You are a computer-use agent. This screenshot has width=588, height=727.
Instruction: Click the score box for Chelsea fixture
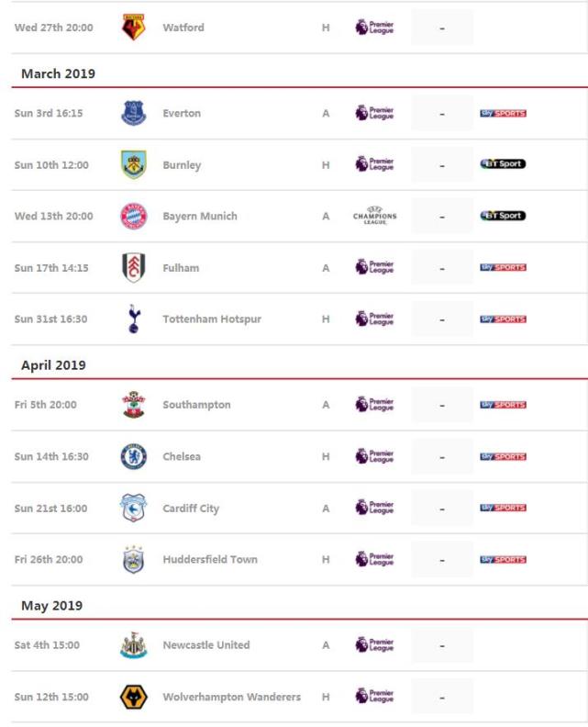click(442, 456)
